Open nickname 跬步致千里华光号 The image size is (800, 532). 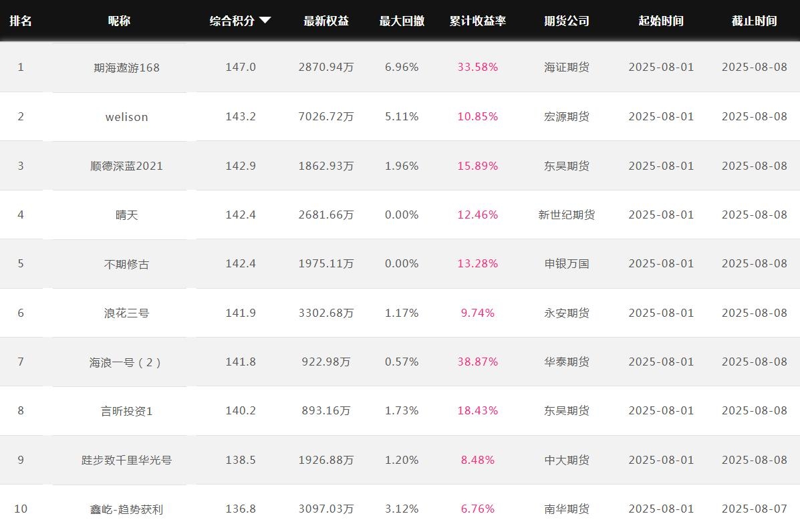tap(126, 460)
